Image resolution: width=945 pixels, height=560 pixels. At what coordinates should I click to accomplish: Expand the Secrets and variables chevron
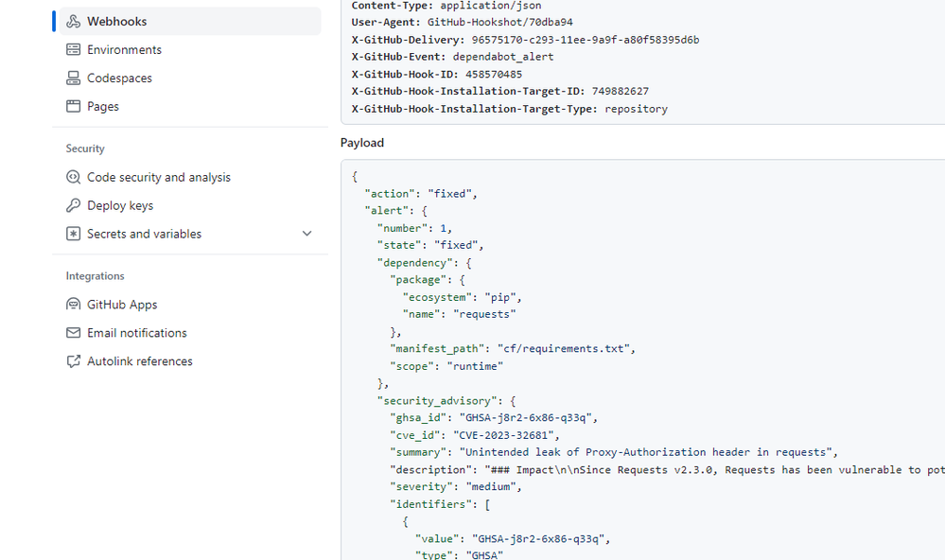click(x=306, y=234)
